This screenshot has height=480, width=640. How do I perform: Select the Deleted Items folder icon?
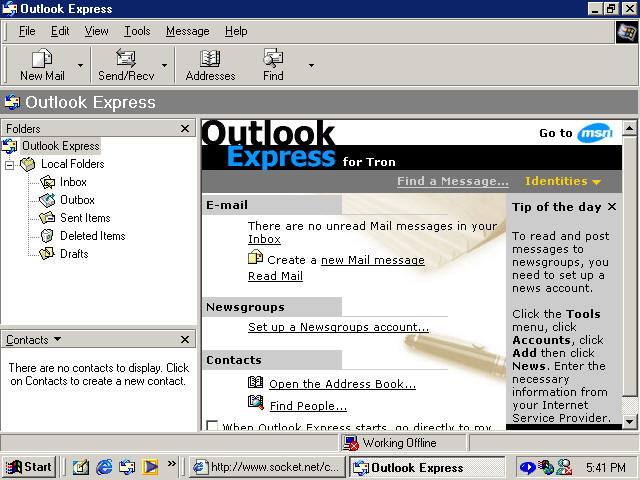click(47, 236)
